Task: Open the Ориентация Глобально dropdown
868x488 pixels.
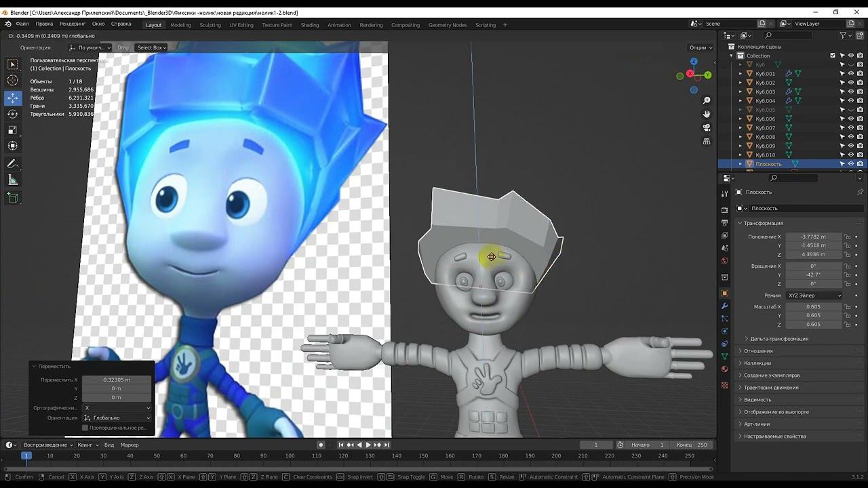Action: point(117,418)
